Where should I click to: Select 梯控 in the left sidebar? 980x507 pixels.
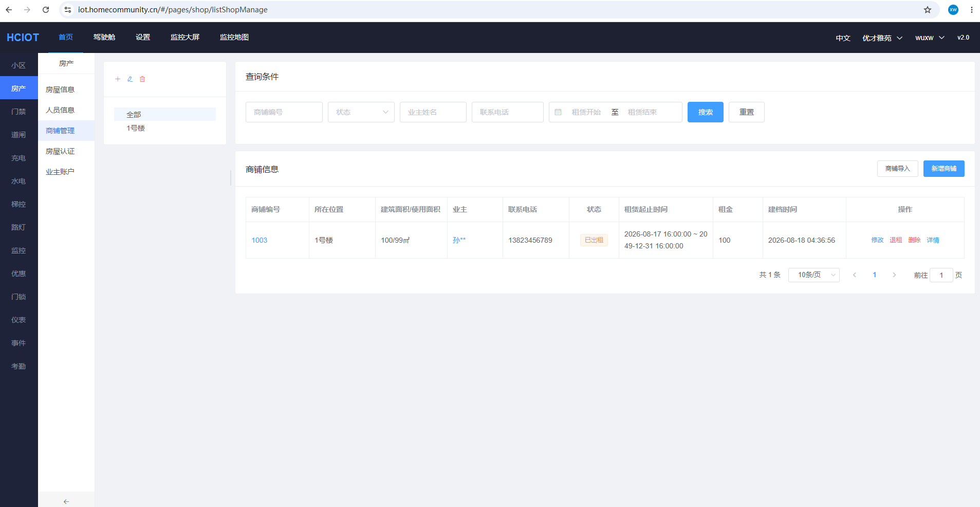point(19,204)
